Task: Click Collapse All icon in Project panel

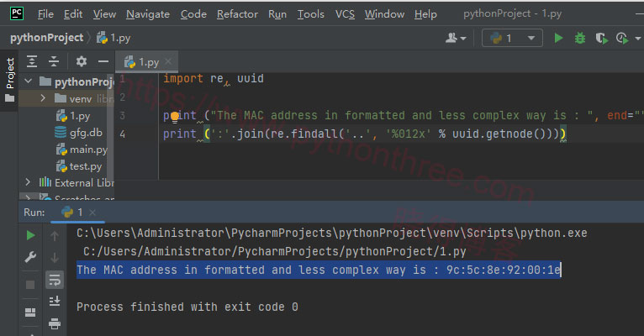Action: tap(54, 61)
